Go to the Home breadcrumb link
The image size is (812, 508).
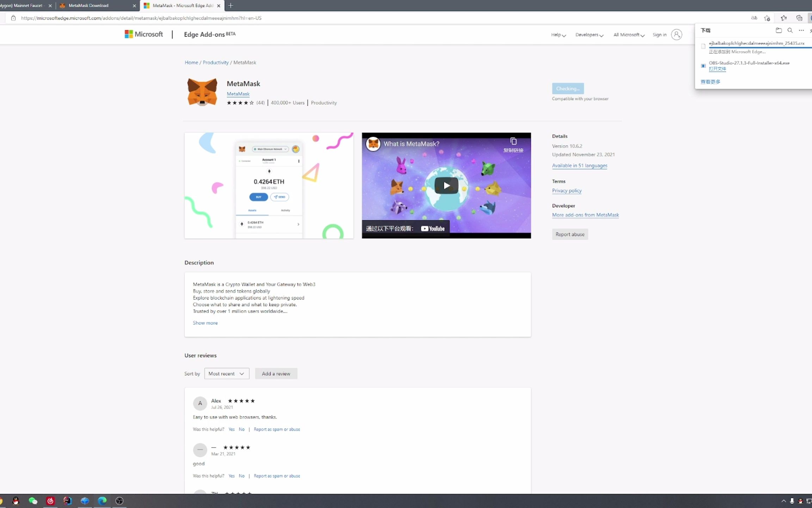(191, 62)
